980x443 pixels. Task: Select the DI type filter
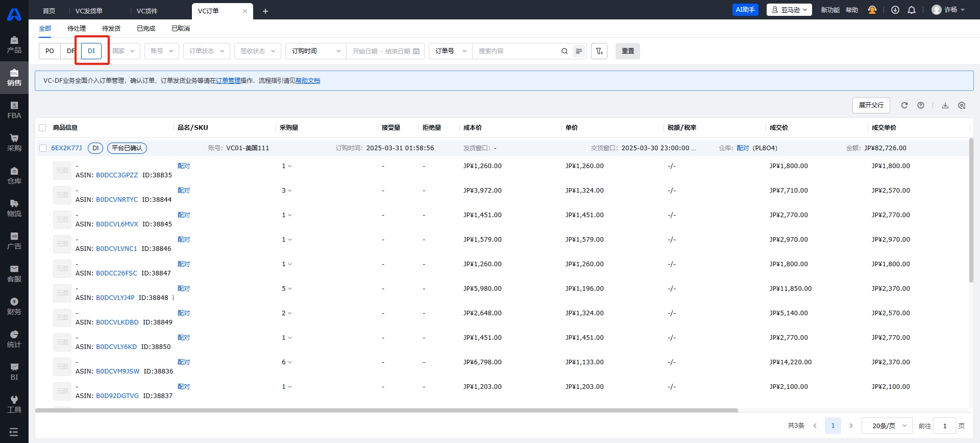coord(91,51)
